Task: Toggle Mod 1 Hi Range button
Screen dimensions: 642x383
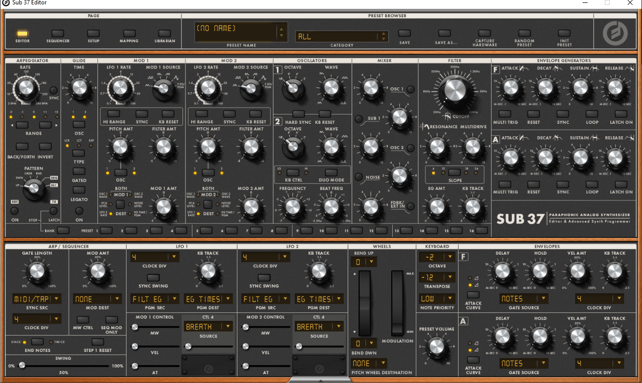Action: (x=113, y=114)
